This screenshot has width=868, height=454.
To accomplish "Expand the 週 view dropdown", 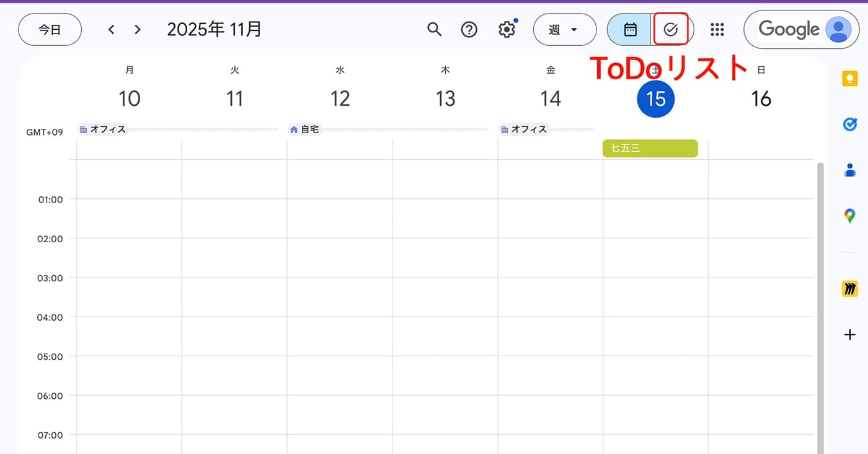I will coord(564,29).
